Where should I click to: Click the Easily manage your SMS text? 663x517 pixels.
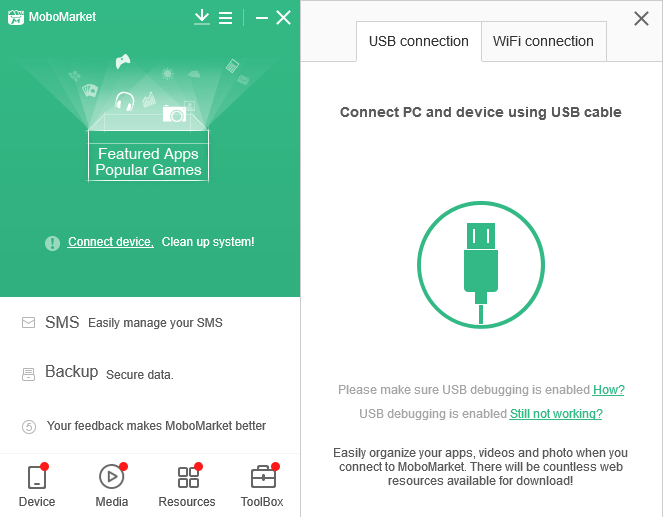155,323
